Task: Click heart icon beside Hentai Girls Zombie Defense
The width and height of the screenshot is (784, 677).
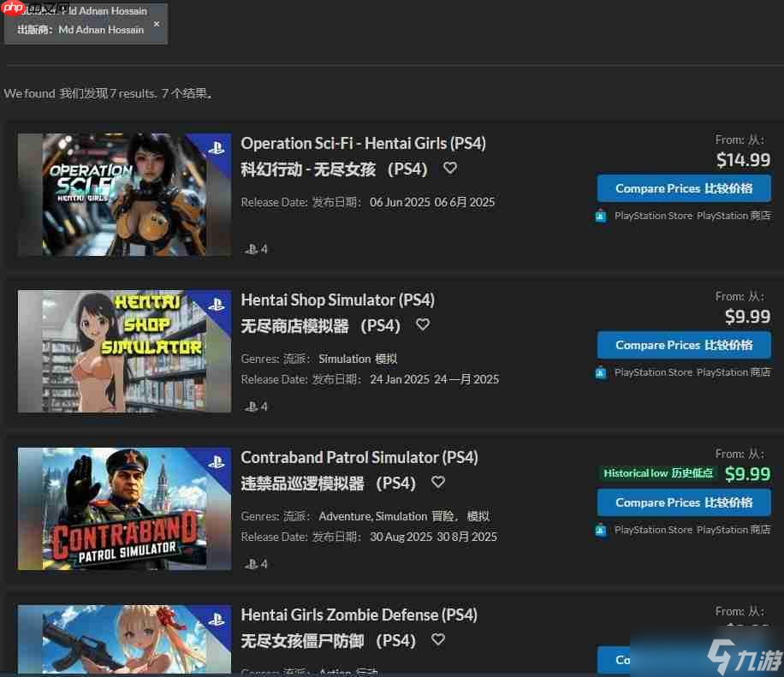Action: tap(438, 639)
